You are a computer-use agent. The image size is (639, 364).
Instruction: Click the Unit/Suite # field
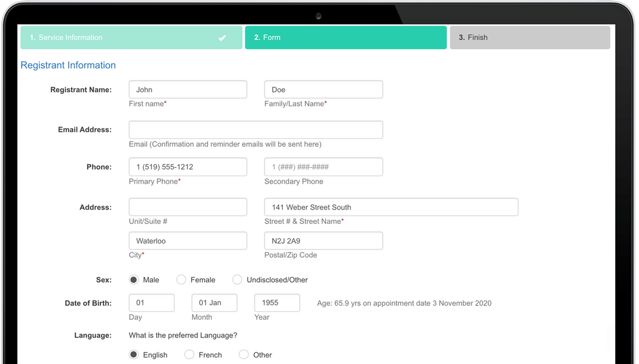[x=188, y=207]
